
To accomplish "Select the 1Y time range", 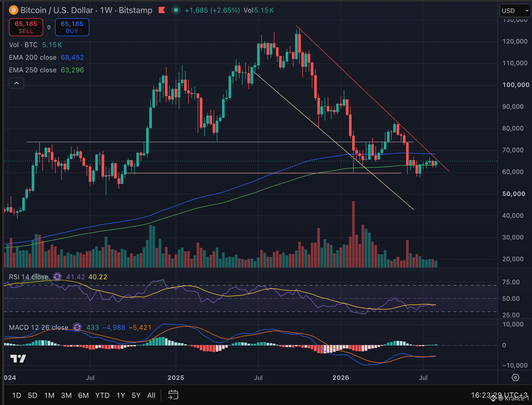I will 120,395.
